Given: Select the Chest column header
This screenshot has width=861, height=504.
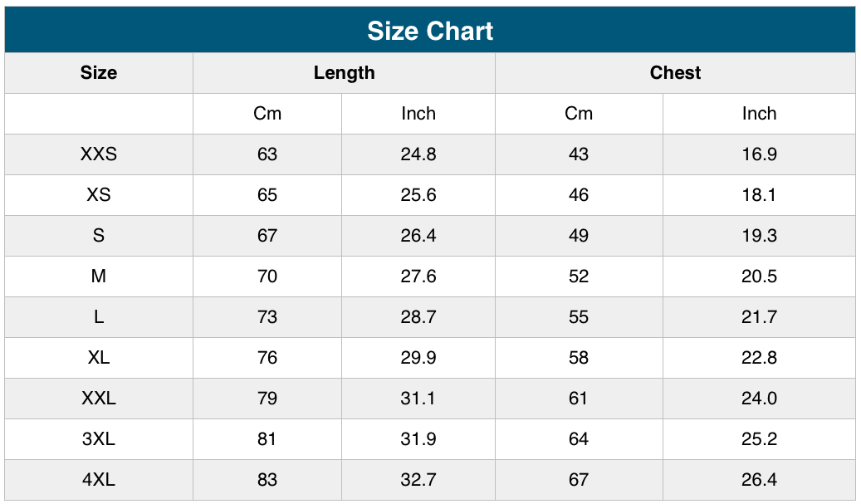Looking at the screenshot, I should (x=675, y=73).
